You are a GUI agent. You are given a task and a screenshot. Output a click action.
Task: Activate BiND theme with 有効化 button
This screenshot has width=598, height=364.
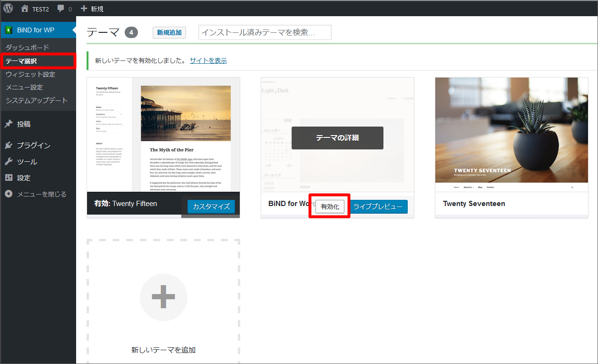pyautogui.click(x=330, y=207)
